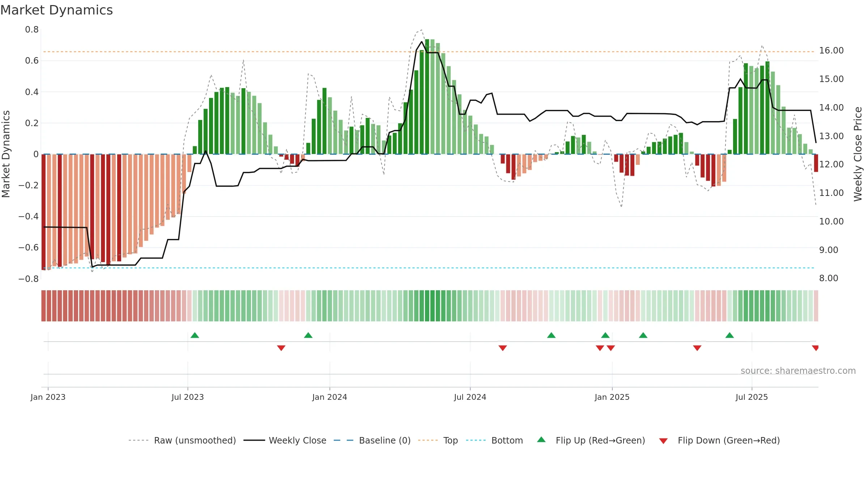Click the 0.8 left axis label
Image resolution: width=868 pixels, height=488 pixels.
(x=32, y=30)
